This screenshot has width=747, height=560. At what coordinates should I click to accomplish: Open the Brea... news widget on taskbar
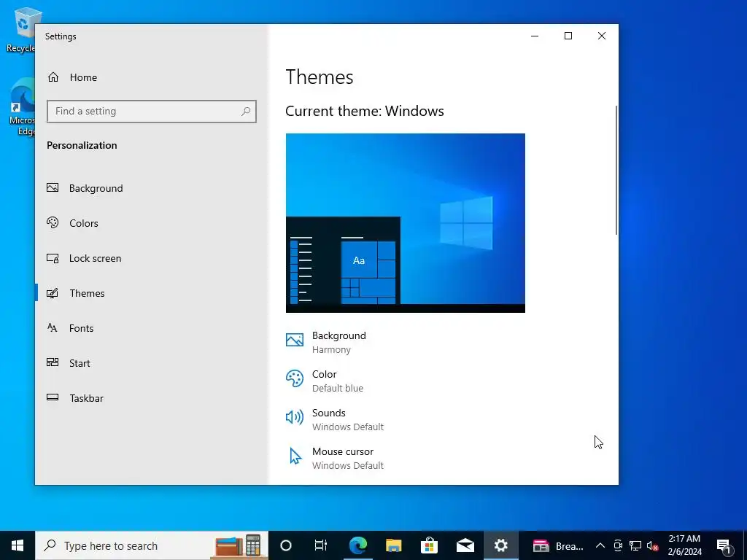tap(557, 545)
